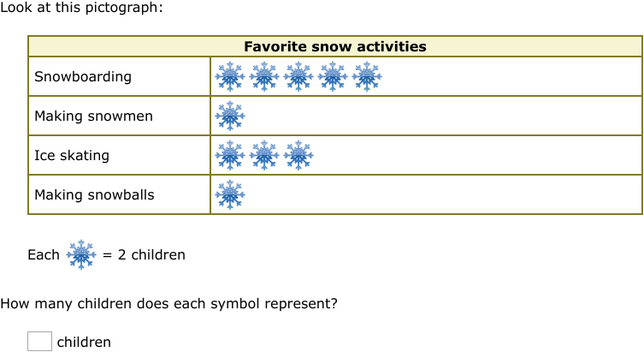Click fourth snowflake in Snowboarding row
This screenshot has height=352, width=644.
click(333, 76)
